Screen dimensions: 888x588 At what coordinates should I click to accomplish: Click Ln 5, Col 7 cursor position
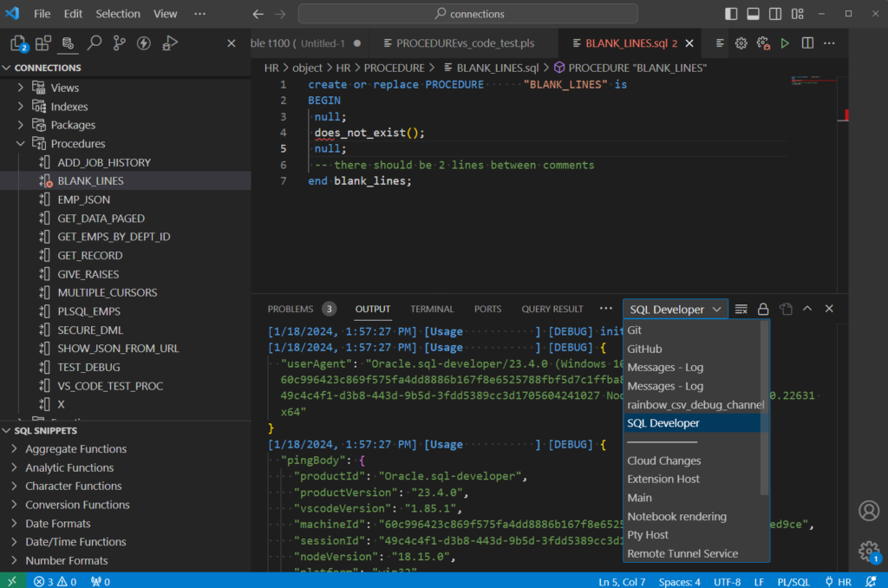click(622, 582)
